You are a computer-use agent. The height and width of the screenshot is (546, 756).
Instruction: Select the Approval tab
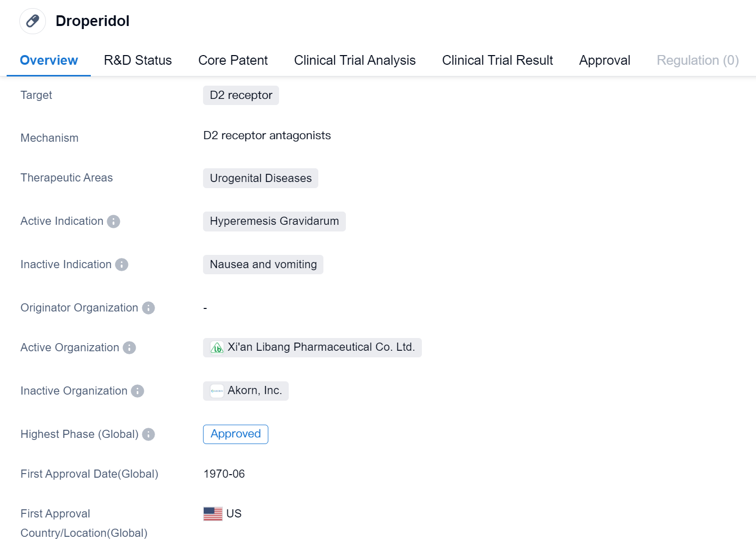(604, 60)
